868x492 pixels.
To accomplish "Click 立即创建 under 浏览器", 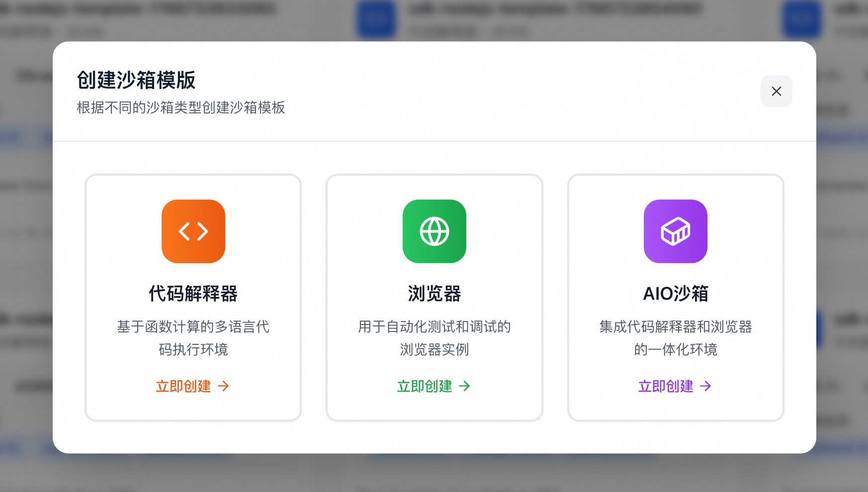I will [x=424, y=386].
